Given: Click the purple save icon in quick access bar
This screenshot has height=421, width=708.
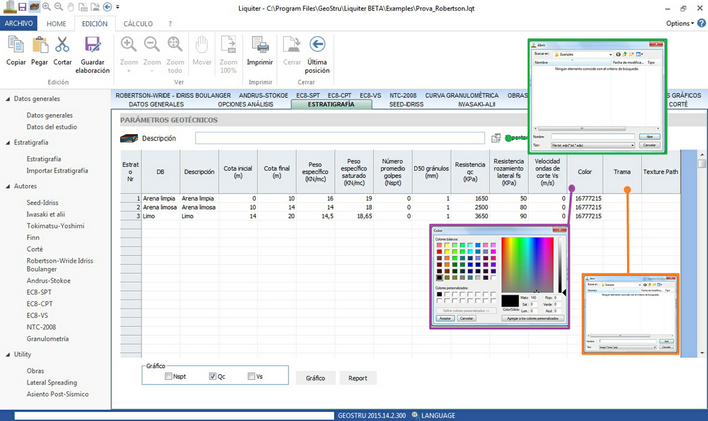Looking at the screenshot, I should tap(22, 7).
